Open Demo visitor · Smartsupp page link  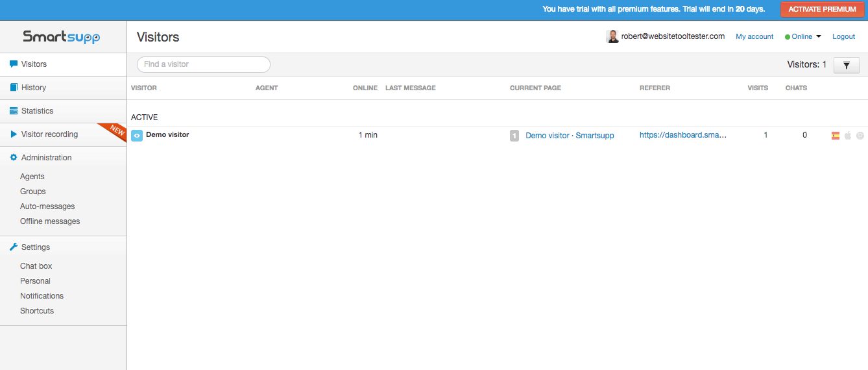coord(570,136)
